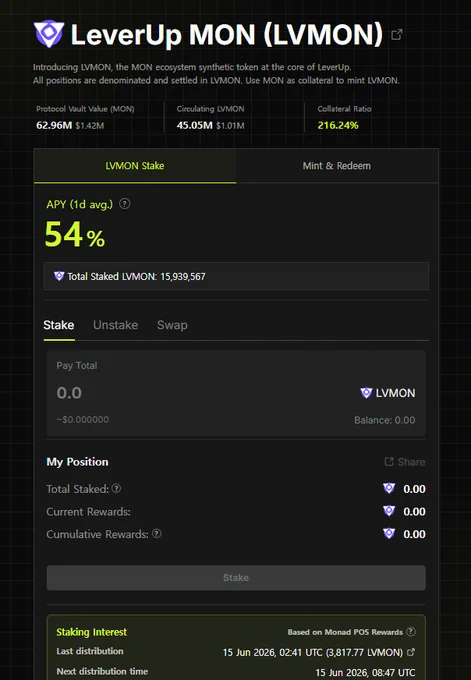The width and height of the screenshot is (471, 680).
Task: Click LVMON token icon in Pay Total box
Action: pyautogui.click(x=366, y=393)
